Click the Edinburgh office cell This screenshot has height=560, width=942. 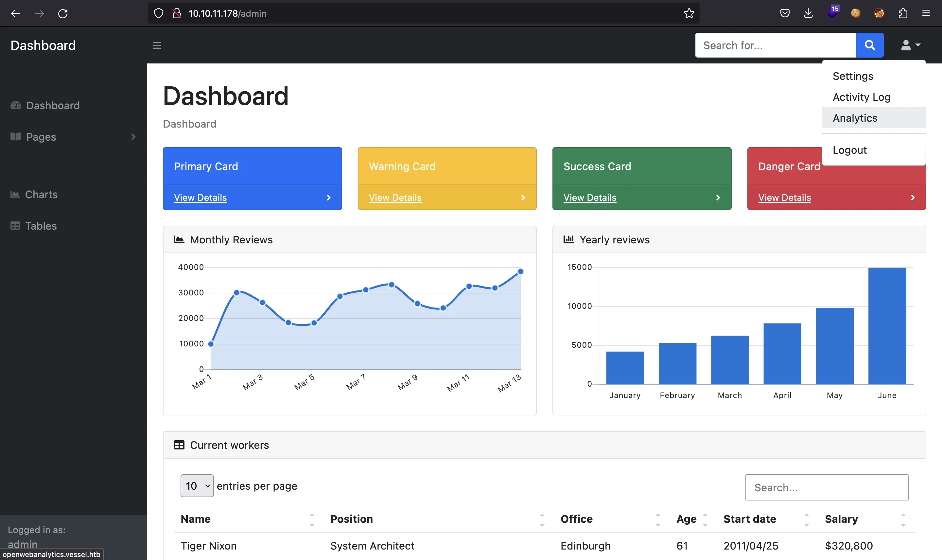pos(585,546)
